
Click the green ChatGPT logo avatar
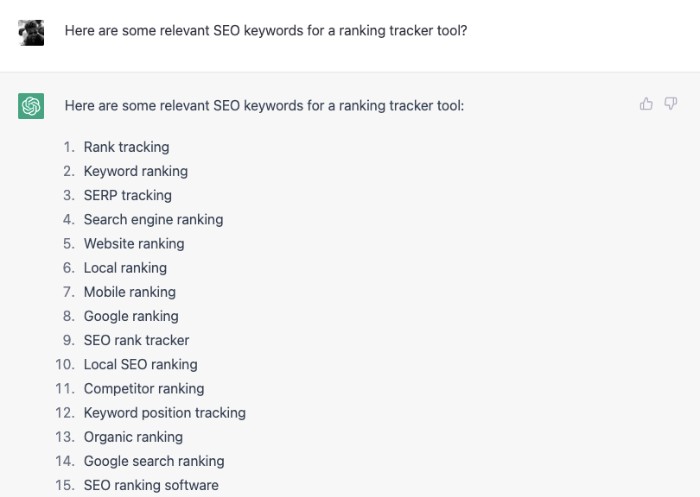pos(31,106)
